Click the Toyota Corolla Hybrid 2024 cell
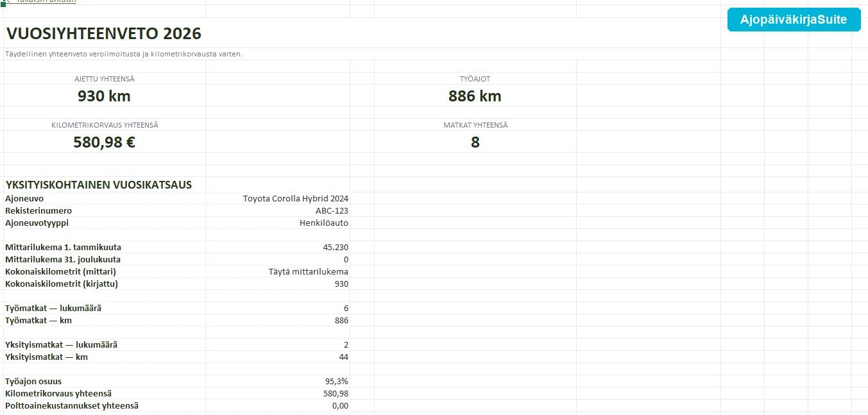 coord(278,199)
